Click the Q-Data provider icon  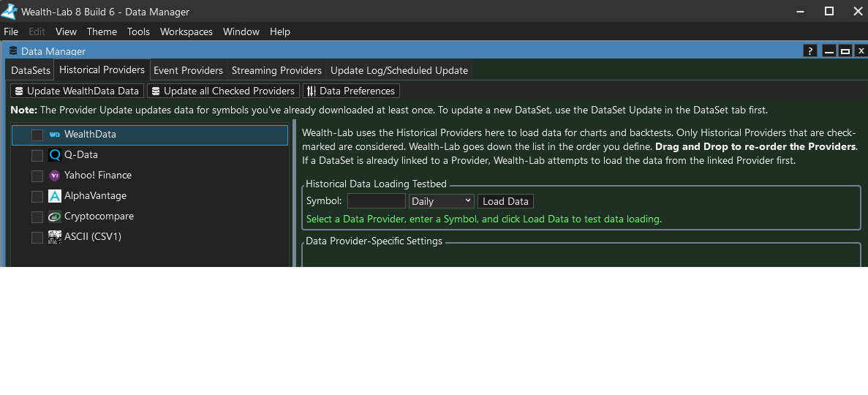tap(55, 155)
